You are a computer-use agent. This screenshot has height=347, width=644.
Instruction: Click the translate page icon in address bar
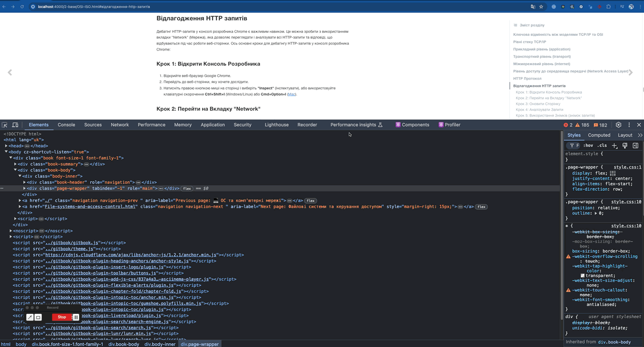[x=533, y=7]
